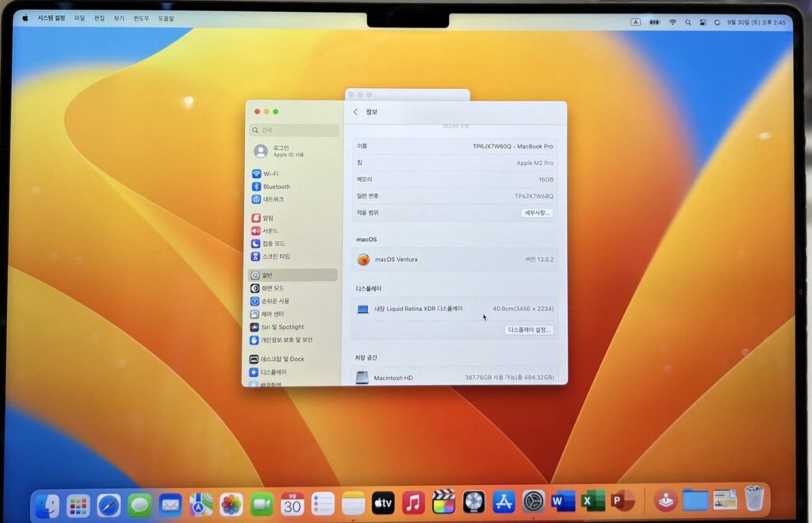Launch Microsoft Word from the Dock
The height and width of the screenshot is (523, 812).
(x=563, y=502)
